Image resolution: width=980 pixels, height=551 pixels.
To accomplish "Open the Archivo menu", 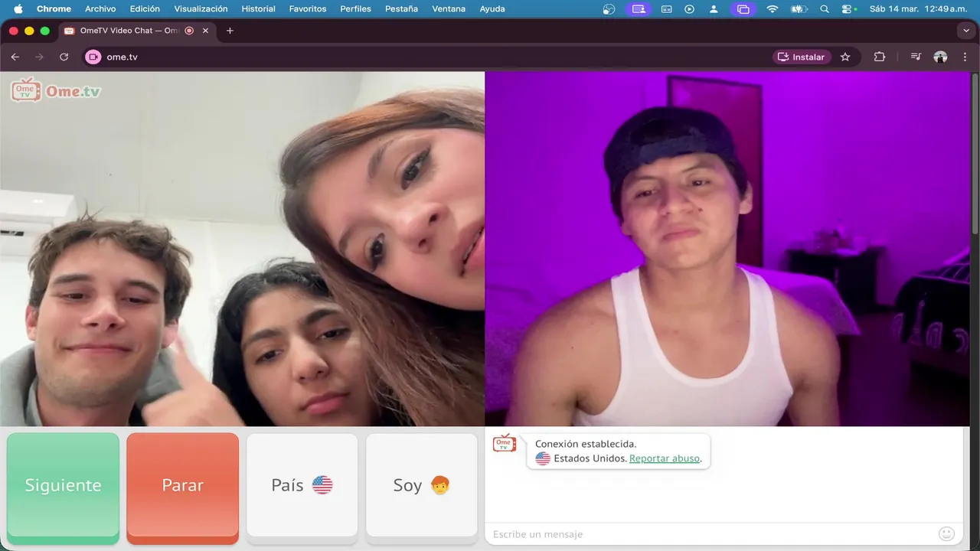I will (x=100, y=9).
